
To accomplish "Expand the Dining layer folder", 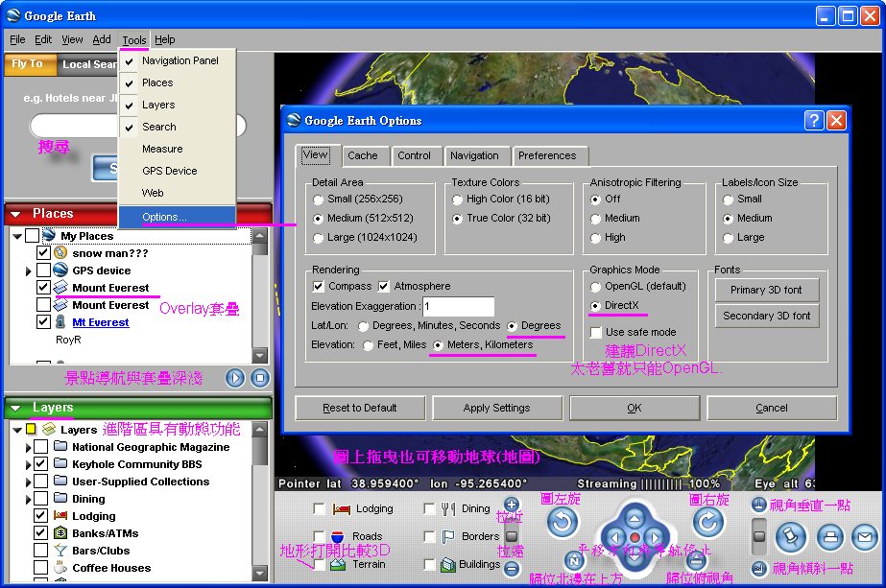I will (28, 500).
